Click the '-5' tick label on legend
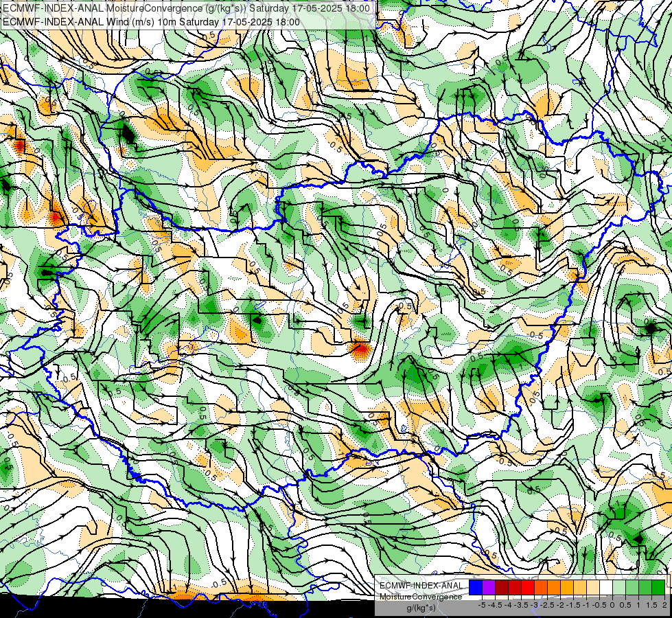Viewport: 672px width, 618px height. click(482, 605)
